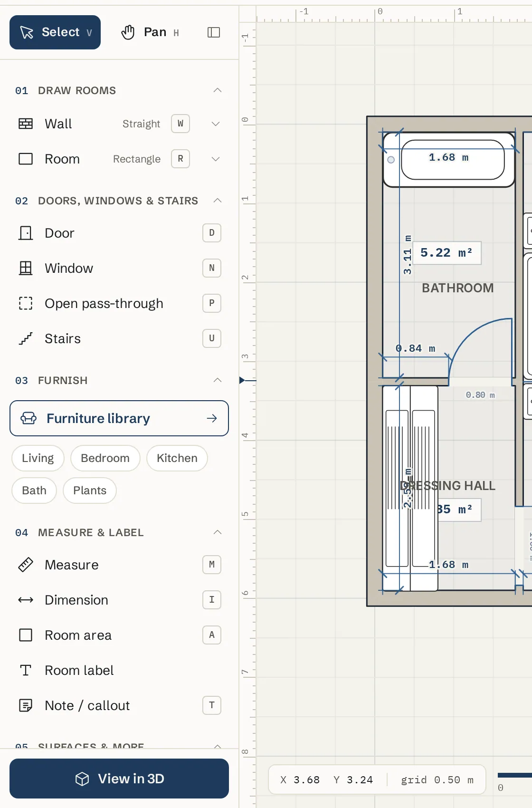Collapse the Surfaces & More section

tap(218, 746)
